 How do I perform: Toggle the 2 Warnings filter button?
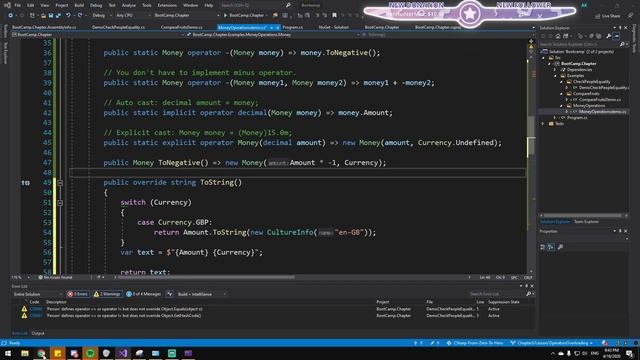(107, 294)
